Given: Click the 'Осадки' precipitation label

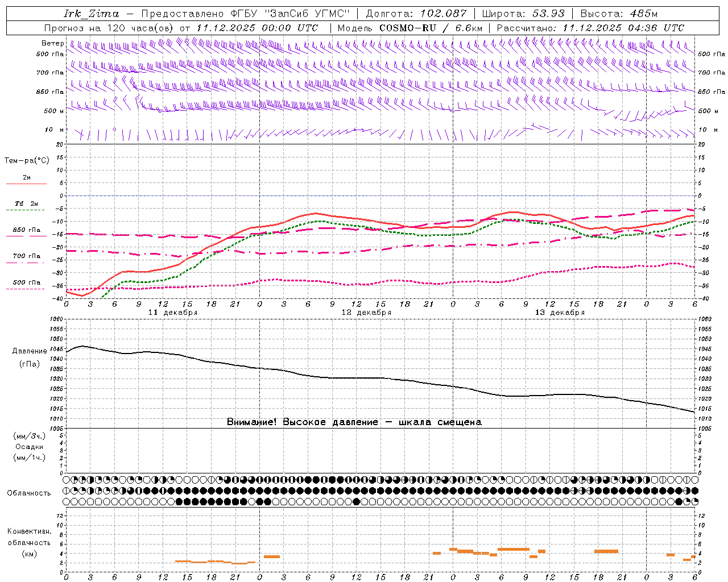Looking at the screenshot, I should (30, 447).
